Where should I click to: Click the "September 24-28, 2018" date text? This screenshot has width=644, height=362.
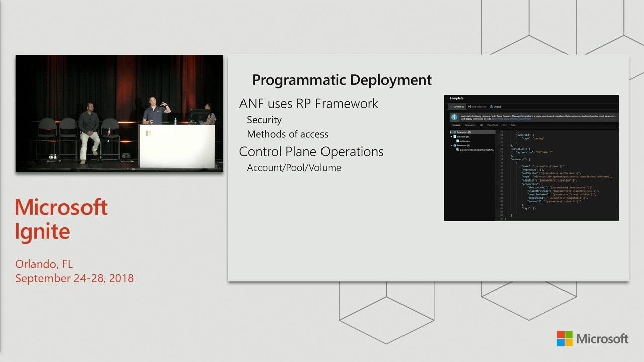click(x=74, y=278)
